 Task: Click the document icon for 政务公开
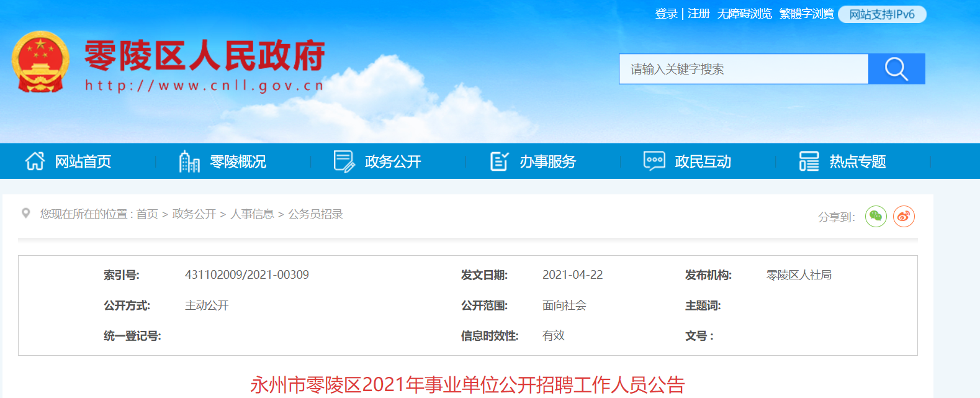pos(344,161)
